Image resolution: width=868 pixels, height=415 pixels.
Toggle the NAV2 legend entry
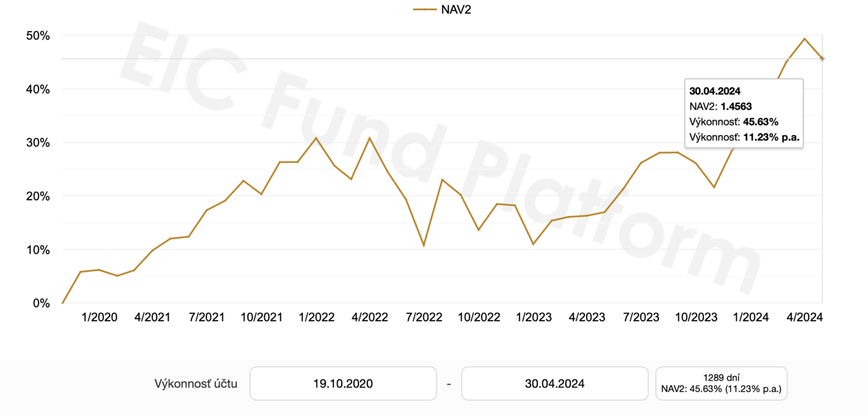441,9
